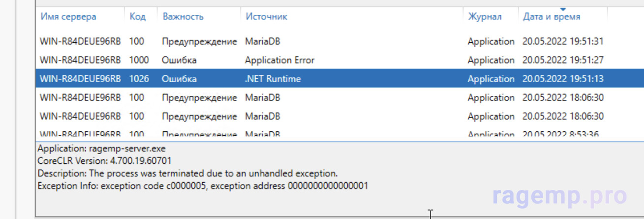Sort by Дата и время column header
This screenshot has height=219, width=644.
pyautogui.click(x=551, y=17)
